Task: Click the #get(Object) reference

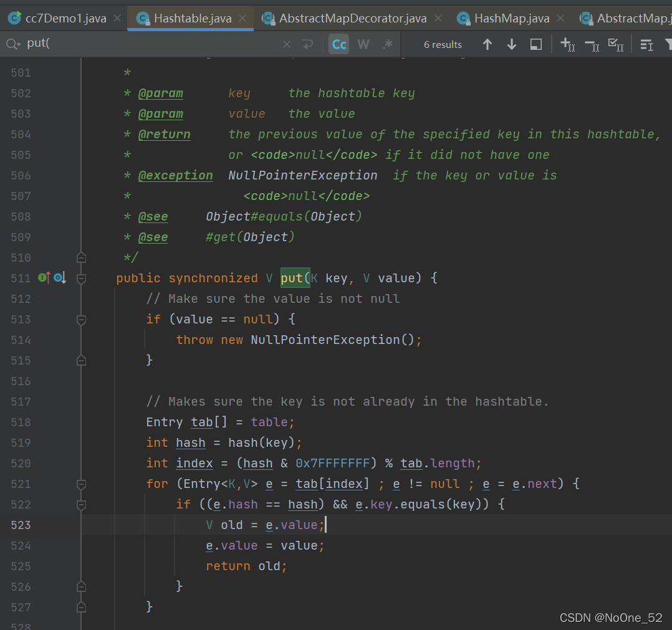Action: (250, 237)
